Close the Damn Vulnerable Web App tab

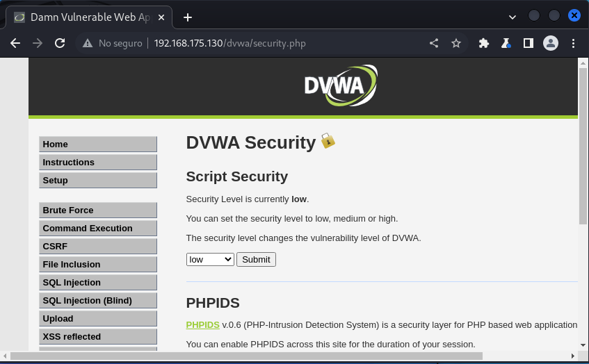click(161, 17)
